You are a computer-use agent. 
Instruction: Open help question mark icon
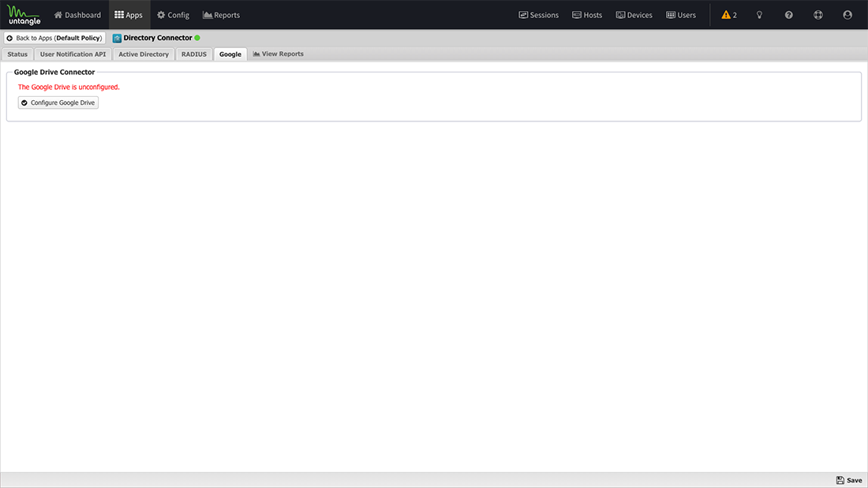pyautogui.click(x=789, y=15)
